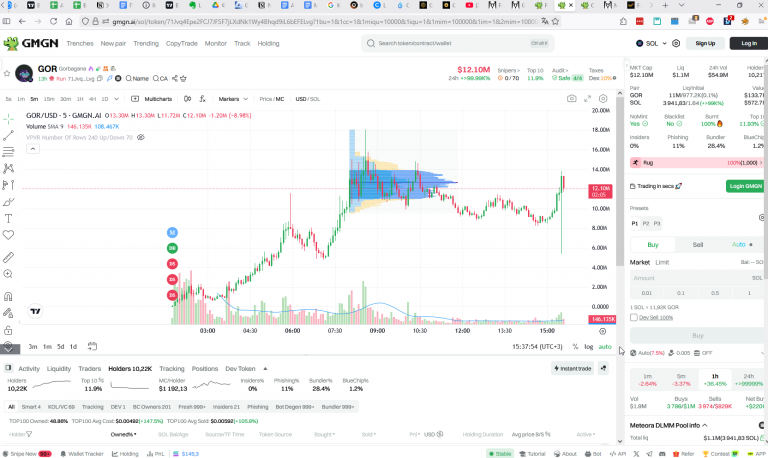Expand the Rug 100% details row
Viewport: 768px width, 458px height.
click(696, 163)
